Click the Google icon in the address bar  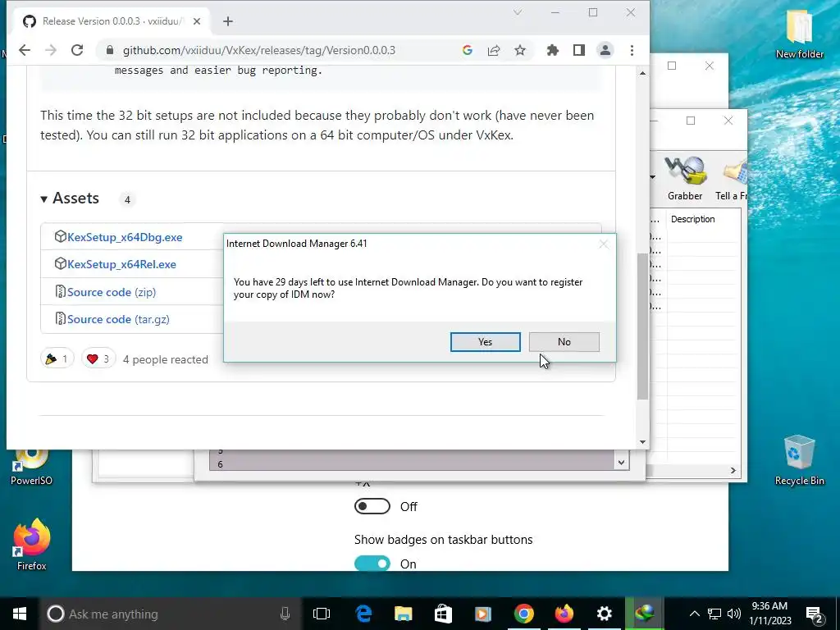click(x=467, y=50)
